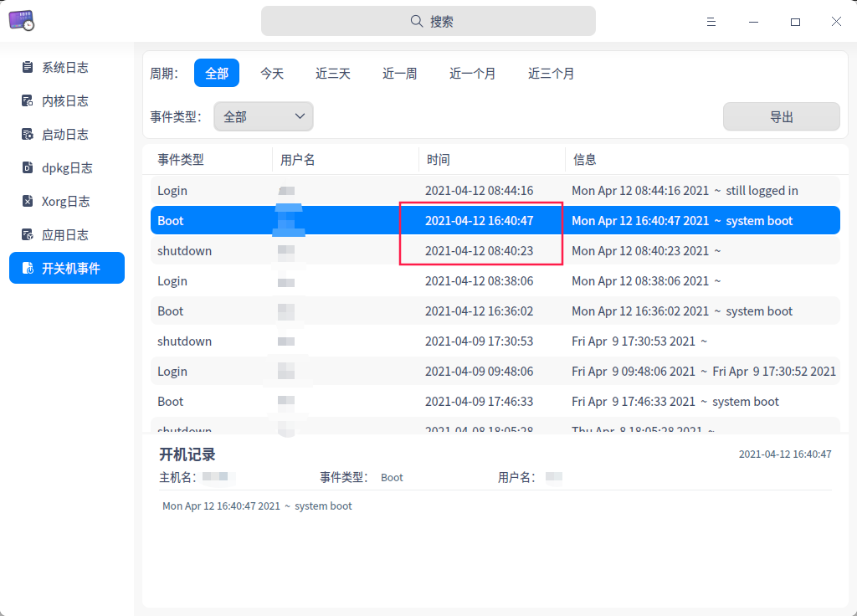857x616 pixels.
Task: Choose the 近三个月 period button
Action: tap(552, 74)
